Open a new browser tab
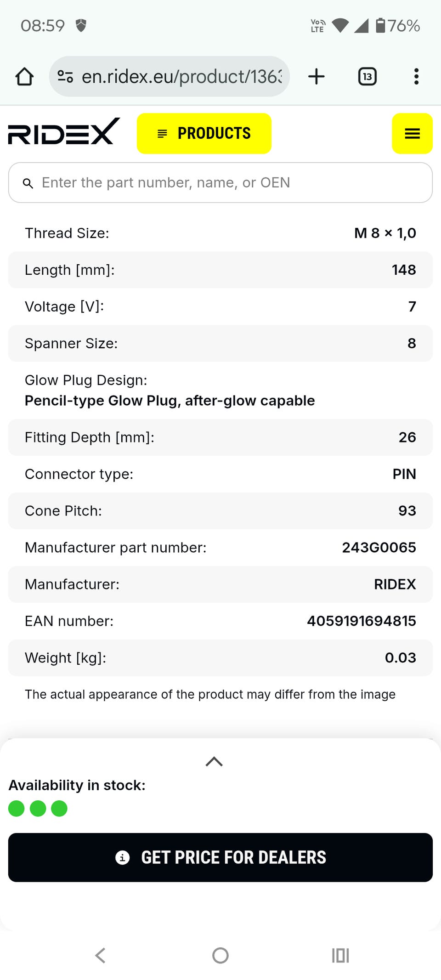Image resolution: width=441 pixels, height=980 pixels. [316, 77]
